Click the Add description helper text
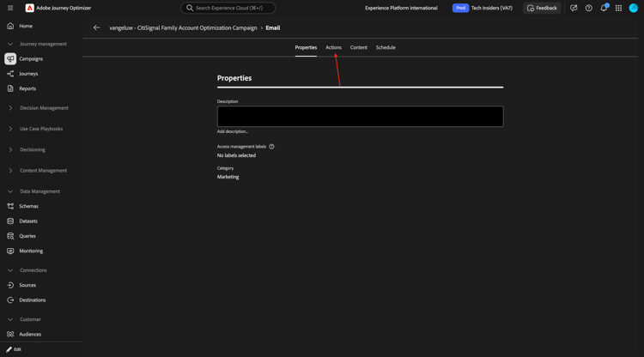 233,131
